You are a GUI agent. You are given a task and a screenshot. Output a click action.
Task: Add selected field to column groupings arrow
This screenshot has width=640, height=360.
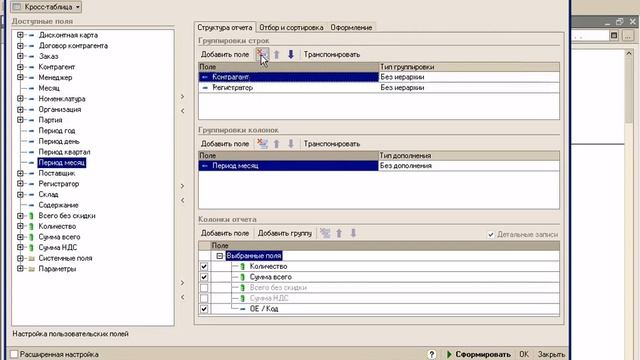pyautogui.click(x=182, y=186)
